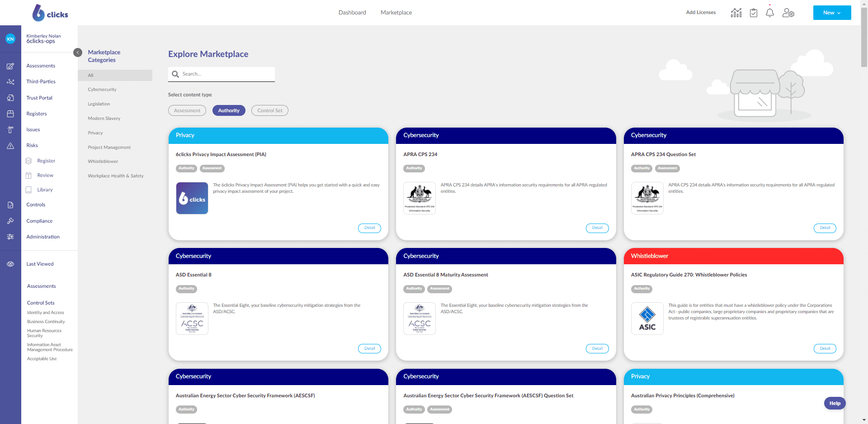Open Detail for APRA CPS 234 card

597,228
